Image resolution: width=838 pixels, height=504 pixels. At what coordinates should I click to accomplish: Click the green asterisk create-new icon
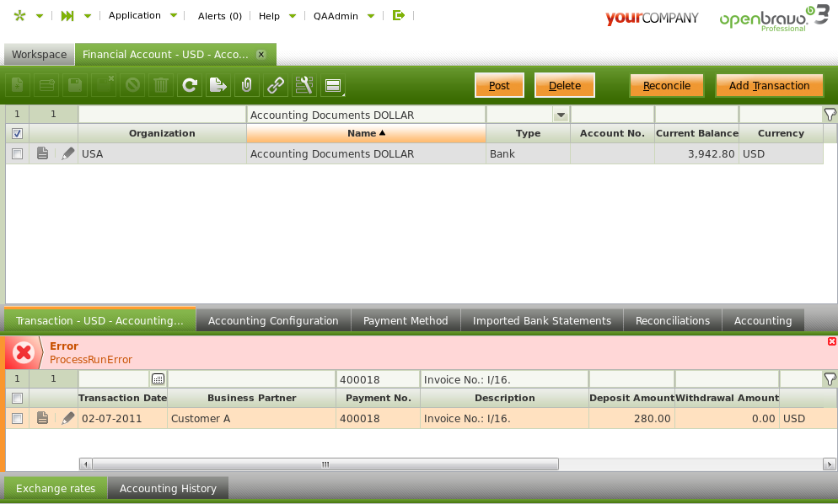click(x=19, y=15)
